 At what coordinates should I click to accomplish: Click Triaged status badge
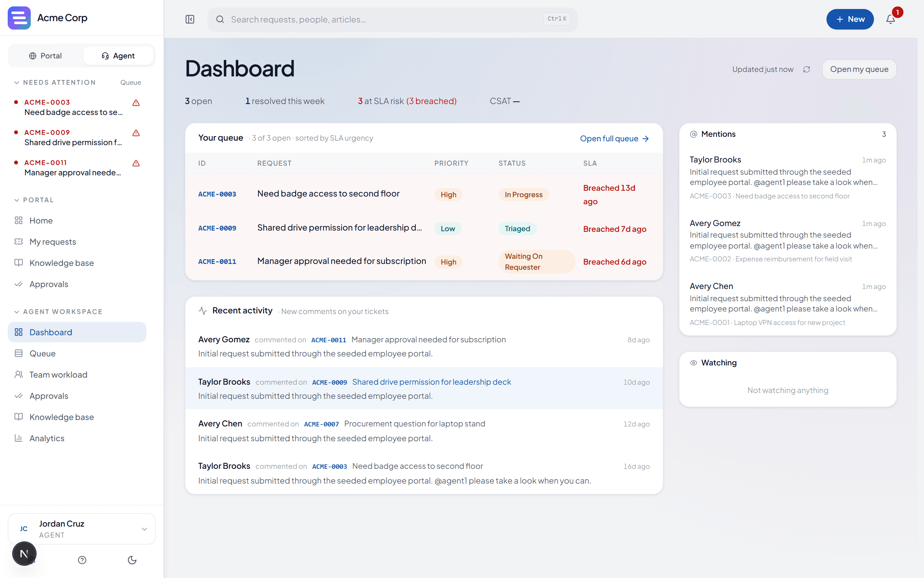[x=518, y=229]
